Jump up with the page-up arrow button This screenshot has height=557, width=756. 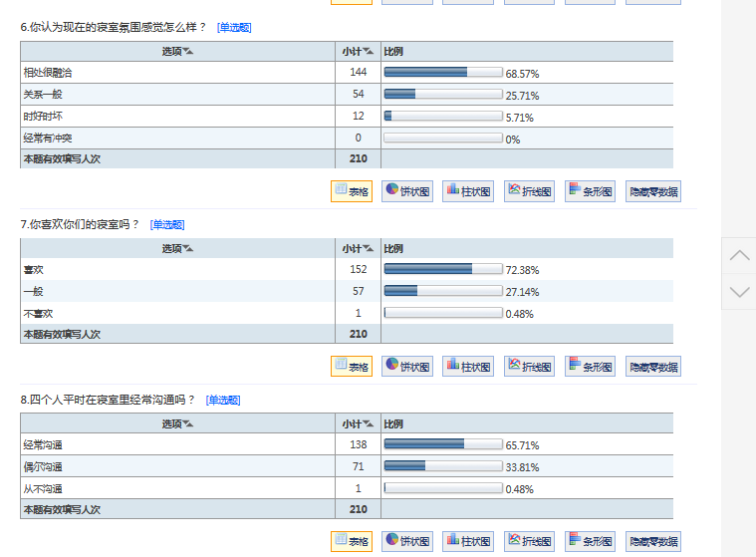[739, 256]
